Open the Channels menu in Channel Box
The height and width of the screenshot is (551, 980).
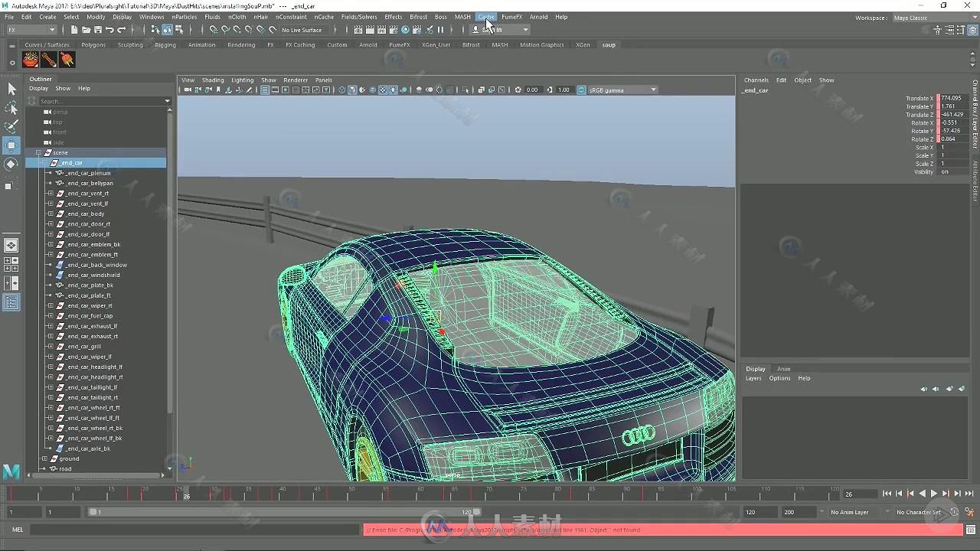(756, 80)
